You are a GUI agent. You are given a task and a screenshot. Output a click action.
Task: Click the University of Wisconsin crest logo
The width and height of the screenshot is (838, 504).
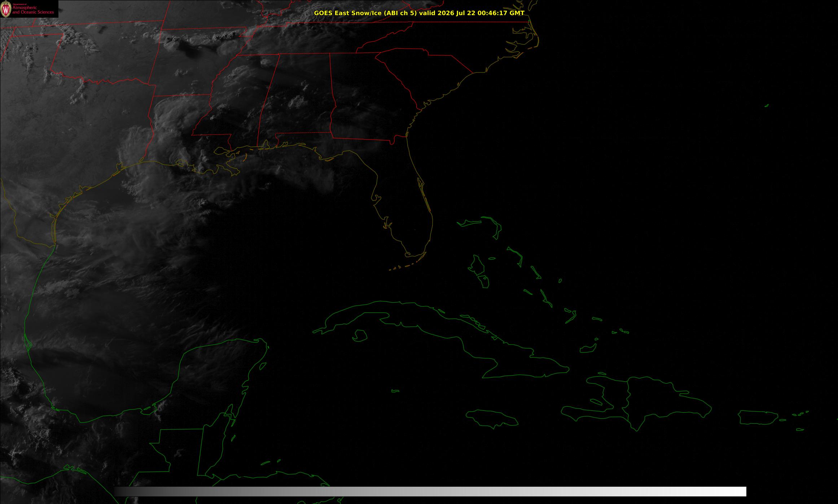(x=6, y=9)
